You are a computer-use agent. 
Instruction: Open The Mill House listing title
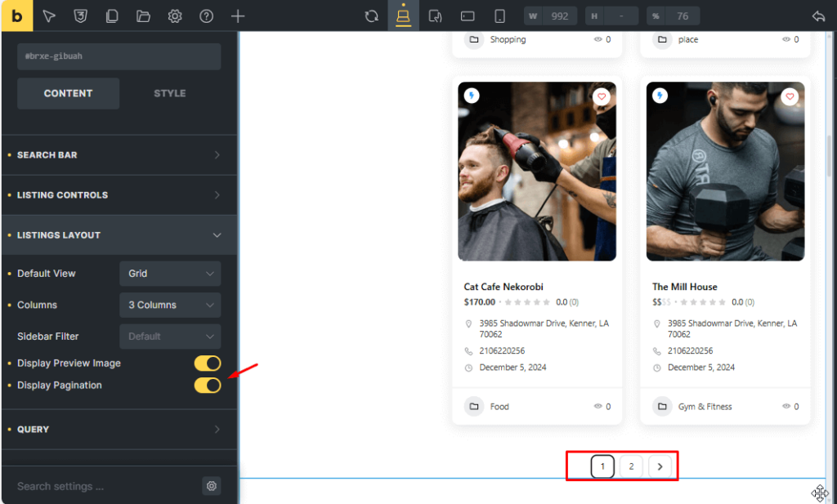pyautogui.click(x=684, y=287)
